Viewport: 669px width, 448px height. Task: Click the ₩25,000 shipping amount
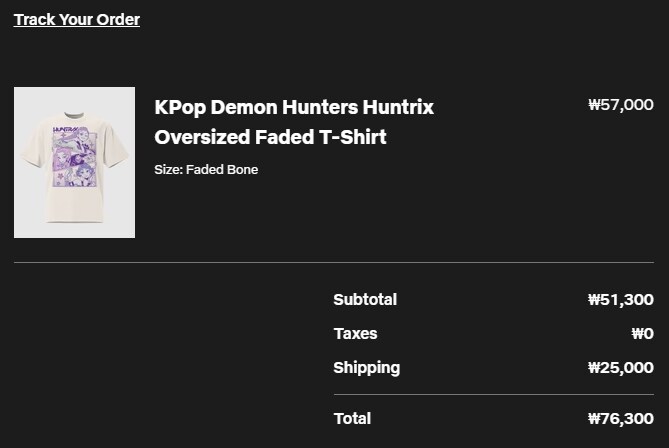[621, 368]
